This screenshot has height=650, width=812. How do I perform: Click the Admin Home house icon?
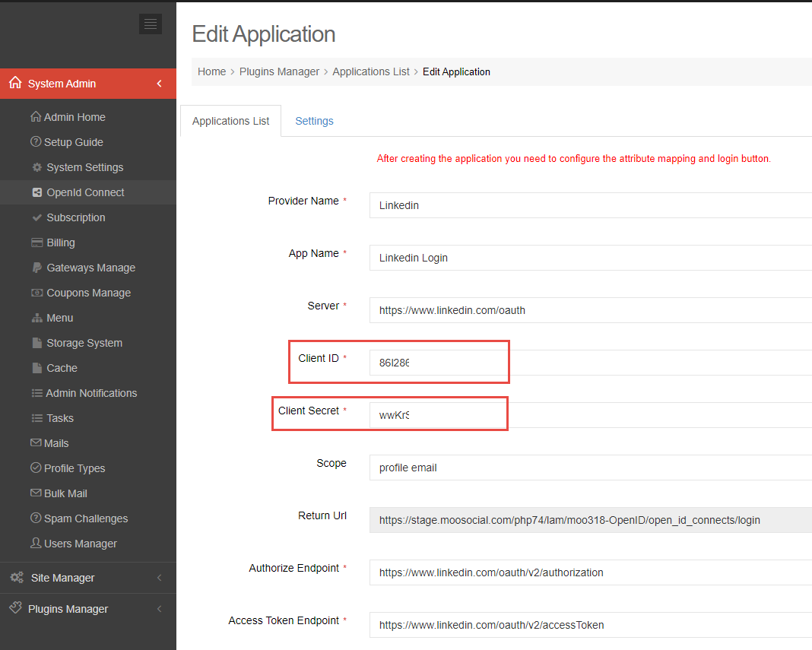tap(36, 116)
